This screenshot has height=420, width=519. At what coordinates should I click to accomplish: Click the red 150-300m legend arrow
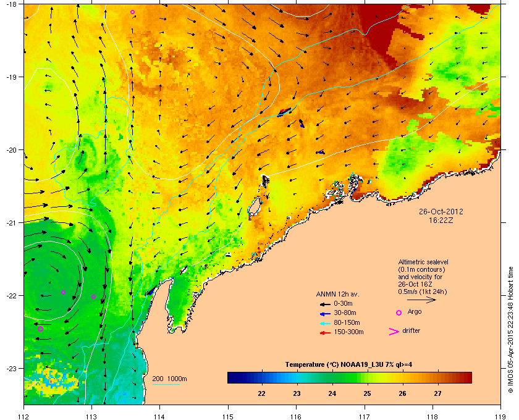325,333
